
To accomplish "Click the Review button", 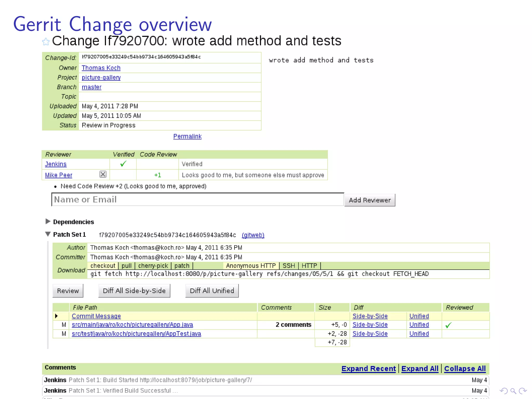I will pyautogui.click(x=68, y=291).
